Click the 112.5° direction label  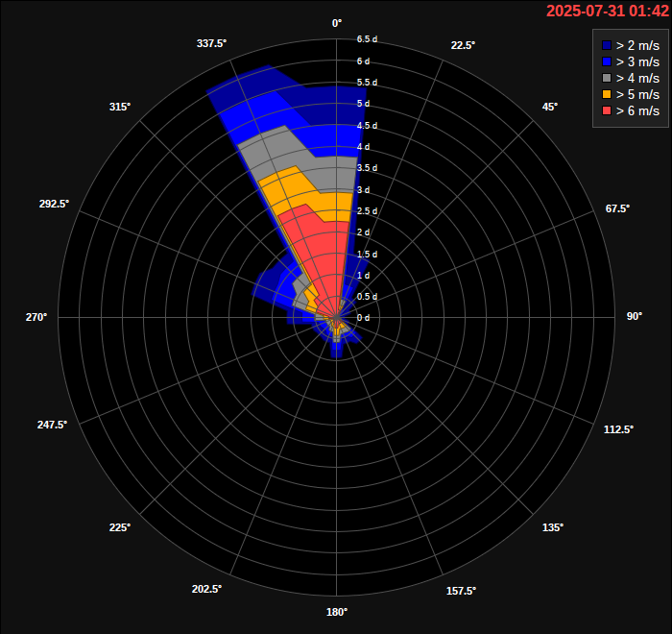[x=618, y=429]
